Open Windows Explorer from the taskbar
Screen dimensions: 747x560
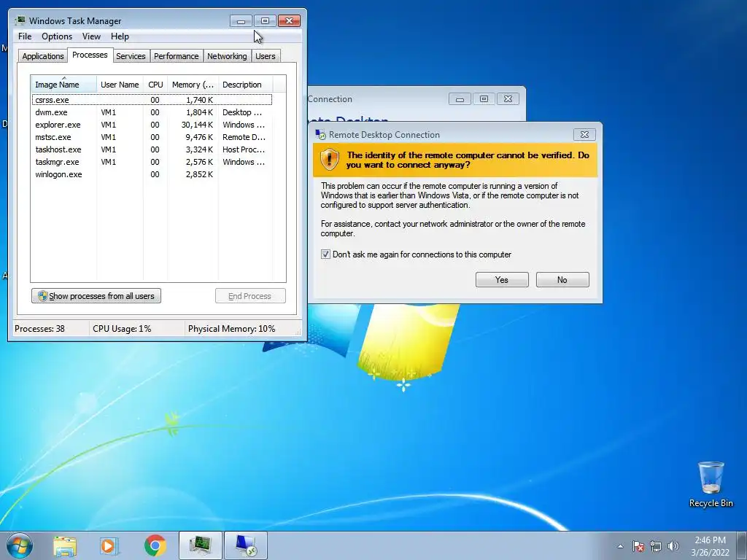pos(65,545)
